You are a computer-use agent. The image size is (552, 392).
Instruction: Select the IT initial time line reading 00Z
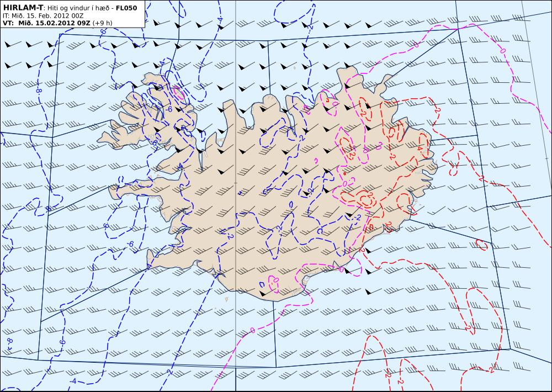pyautogui.click(x=43, y=15)
